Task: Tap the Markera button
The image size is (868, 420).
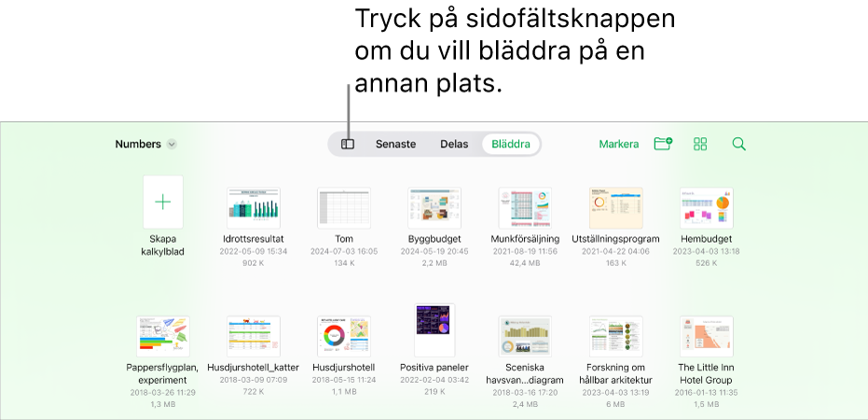Action: click(x=619, y=144)
